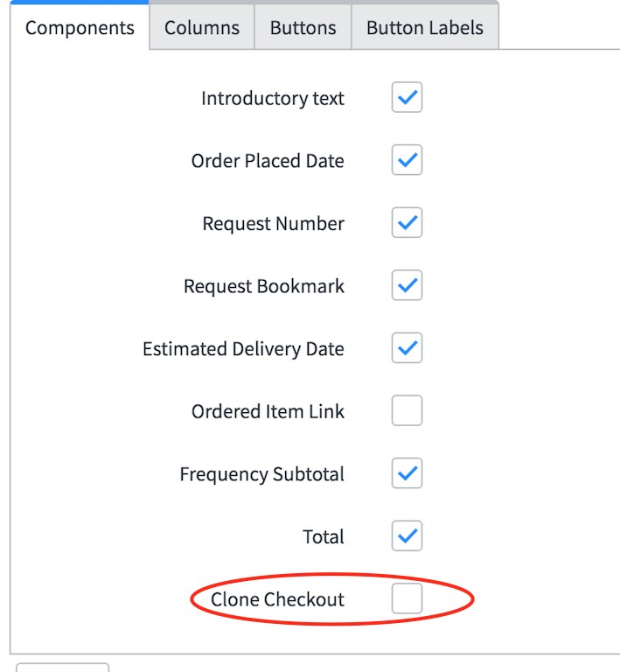
Task: Click the 'Frequency Subtotal' label text
Action: [x=261, y=474]
